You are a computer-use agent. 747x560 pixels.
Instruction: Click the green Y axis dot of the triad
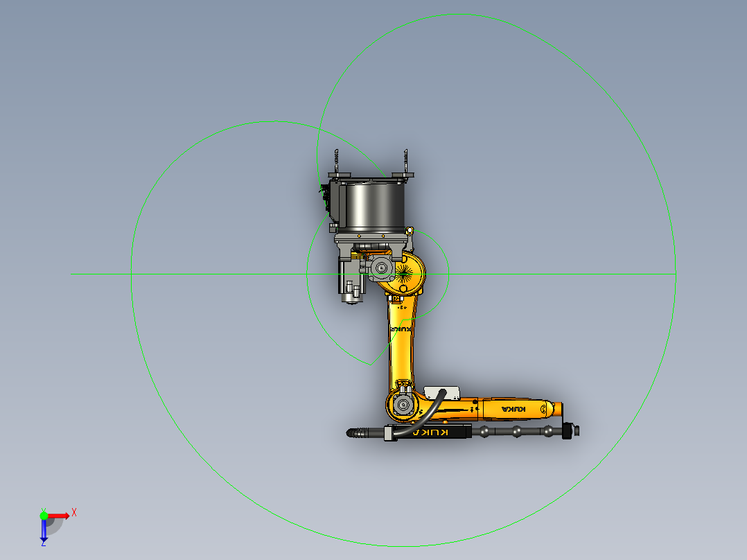pyautogui.click(x=44, y=516)
